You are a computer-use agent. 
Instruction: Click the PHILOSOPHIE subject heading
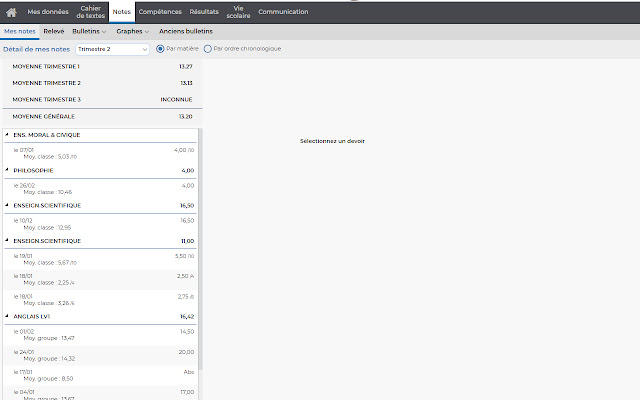pos(33,171)
